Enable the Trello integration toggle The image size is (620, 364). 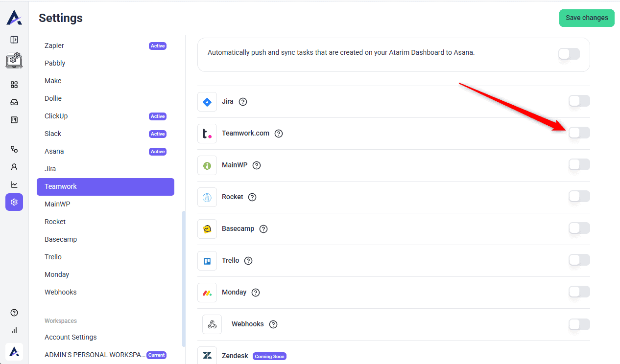point(579,260)
